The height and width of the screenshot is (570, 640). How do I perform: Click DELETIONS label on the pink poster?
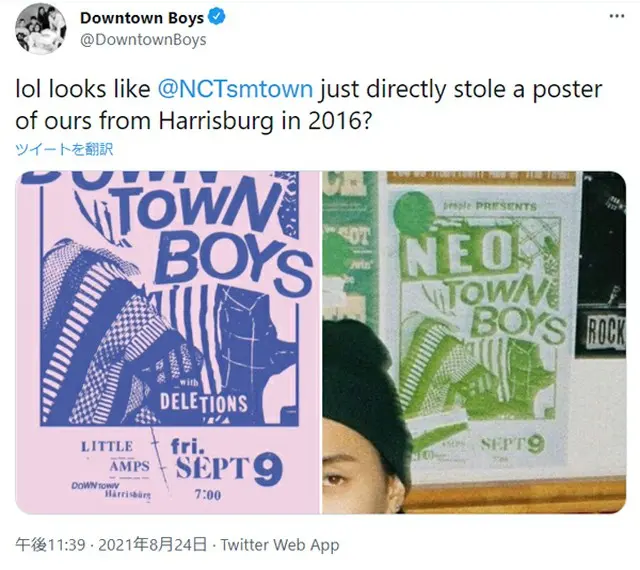(204, 403)
